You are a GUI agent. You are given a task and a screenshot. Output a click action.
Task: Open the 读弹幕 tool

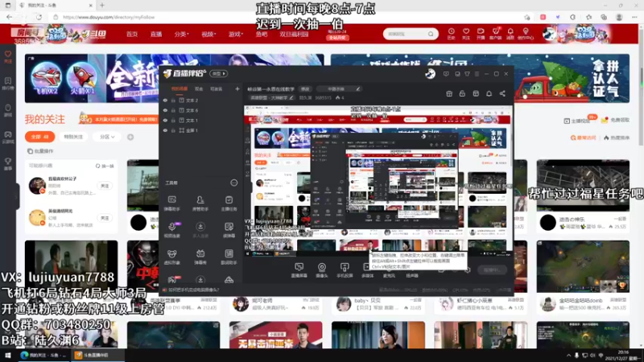[229, 230]
